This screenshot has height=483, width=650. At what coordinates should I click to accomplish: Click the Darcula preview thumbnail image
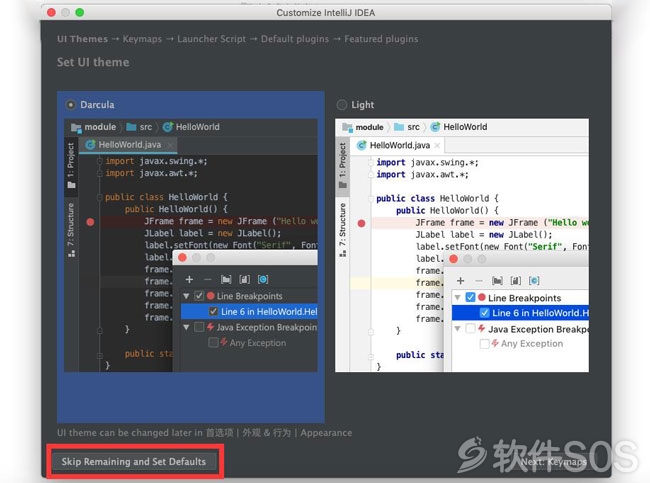click(x=191, y=245)
